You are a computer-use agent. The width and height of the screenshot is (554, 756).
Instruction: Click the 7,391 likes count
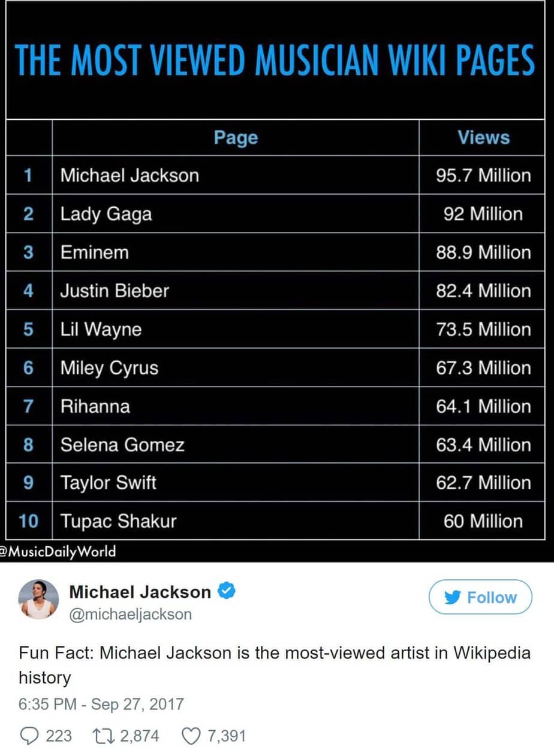click(227, 736)
